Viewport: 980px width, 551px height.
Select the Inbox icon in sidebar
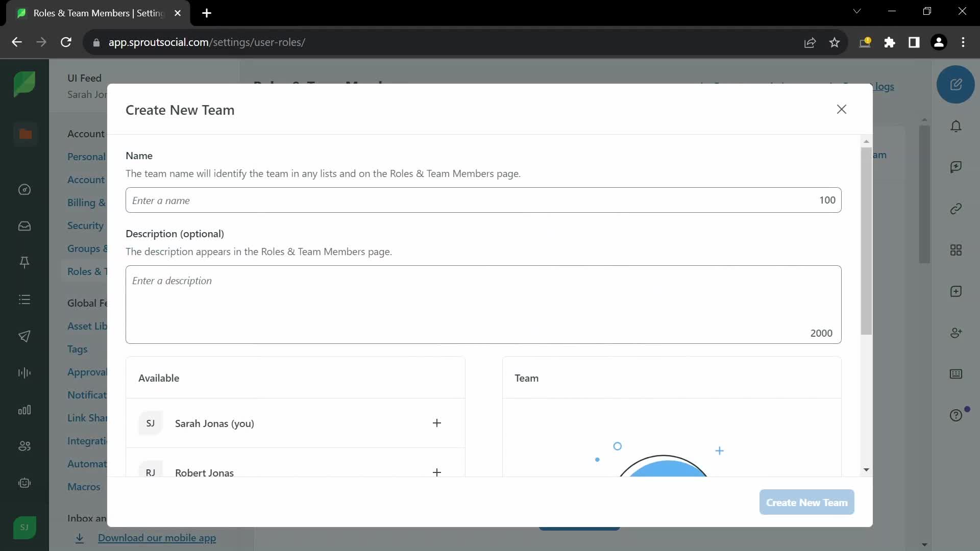(25, 227)
